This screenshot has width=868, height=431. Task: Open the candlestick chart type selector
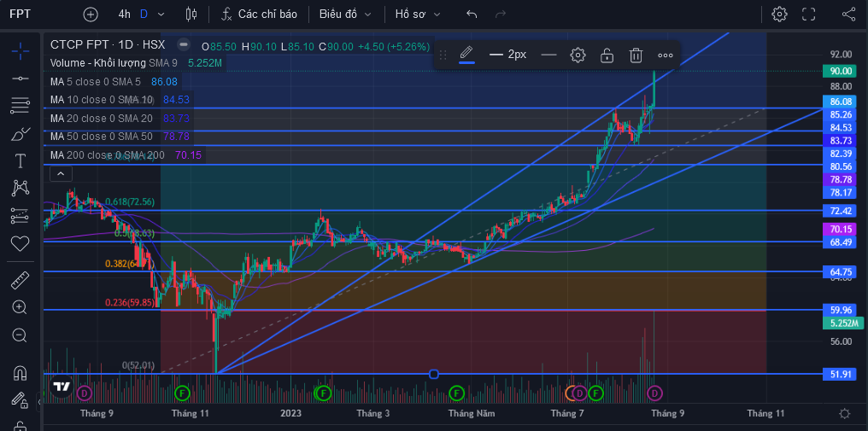(191, 15)
